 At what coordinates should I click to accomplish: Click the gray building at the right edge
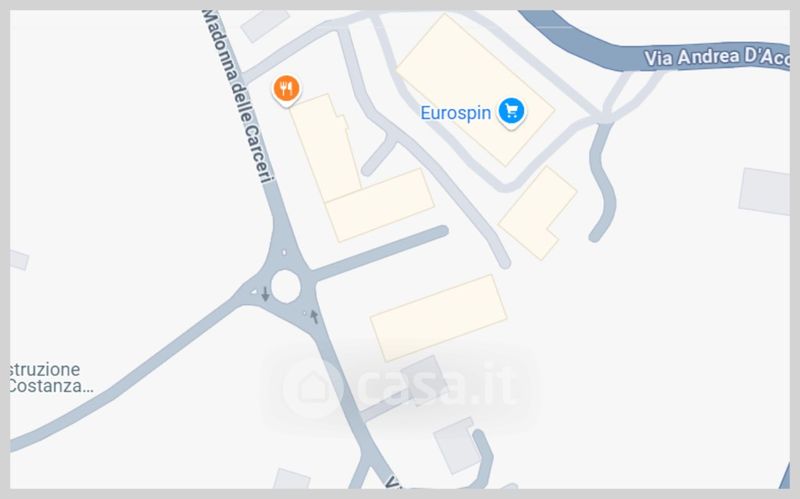click(764, 191)
